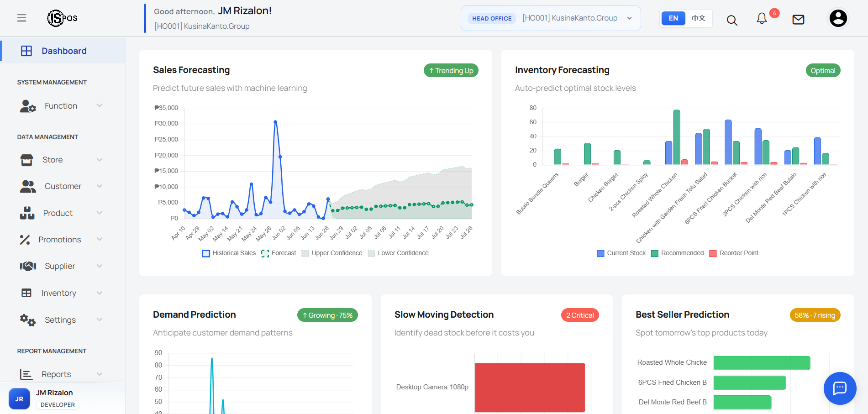Select Dashboard in the sidebar
This screenshot has width=868, height=414.
coord(63,51)
